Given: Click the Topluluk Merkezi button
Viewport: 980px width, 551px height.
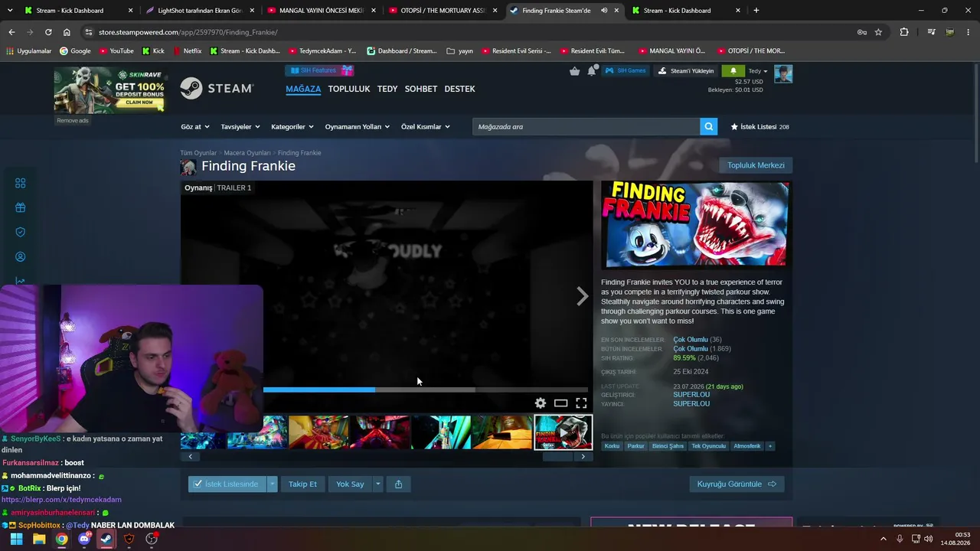Looking at the screenshot, I should 756,165.
